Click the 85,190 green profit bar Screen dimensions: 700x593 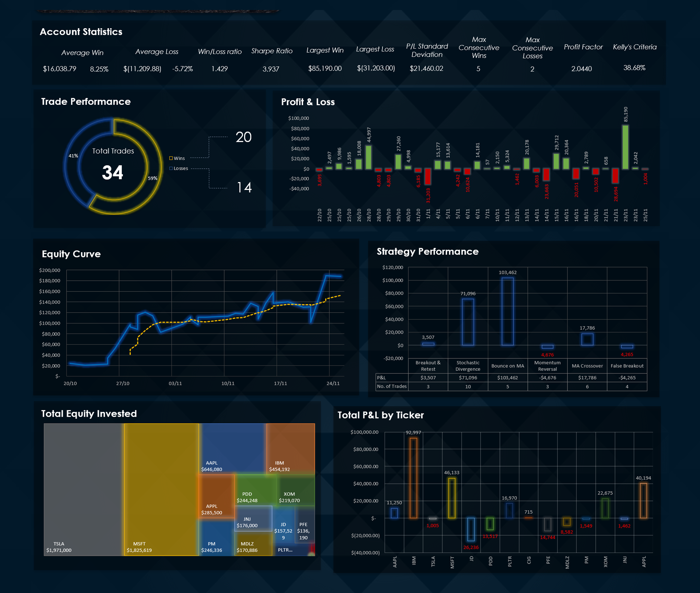pos(626,147)
